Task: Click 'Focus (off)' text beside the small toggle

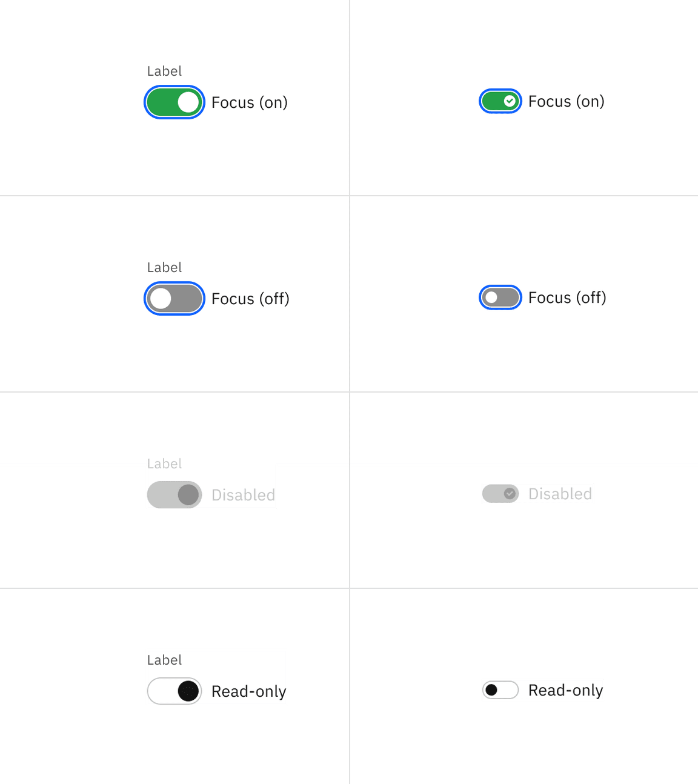Action: coord(567,297)
